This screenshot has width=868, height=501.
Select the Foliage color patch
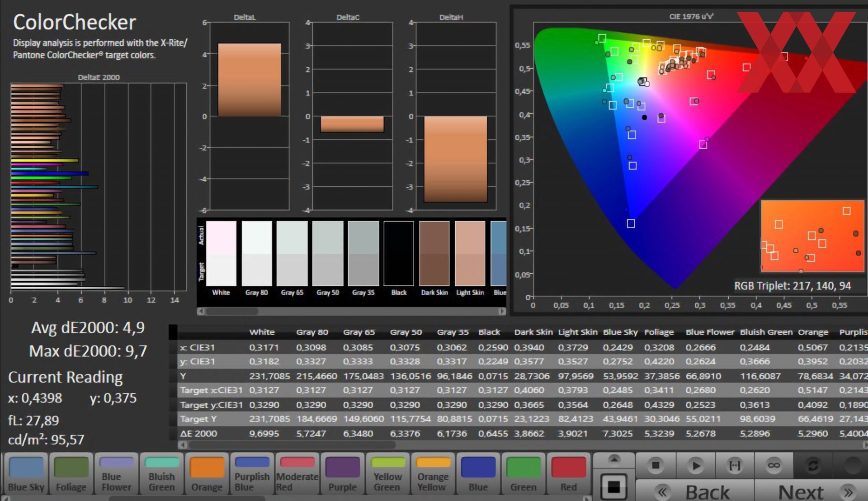[71, 474]
